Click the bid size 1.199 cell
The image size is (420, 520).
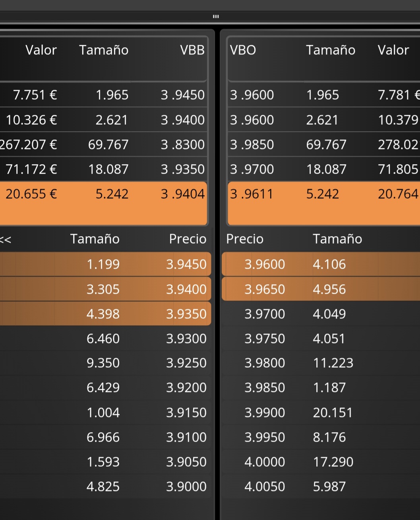click(x=103, y=264)
